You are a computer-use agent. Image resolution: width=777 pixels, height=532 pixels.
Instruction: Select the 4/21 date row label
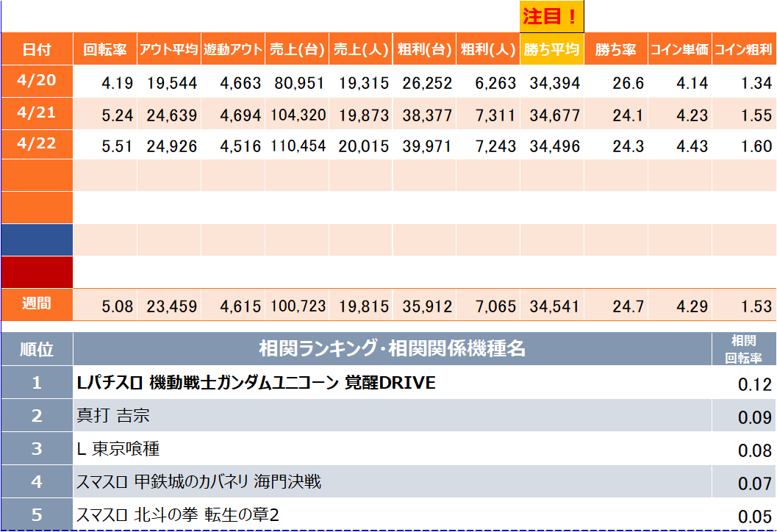pos(37,114)
